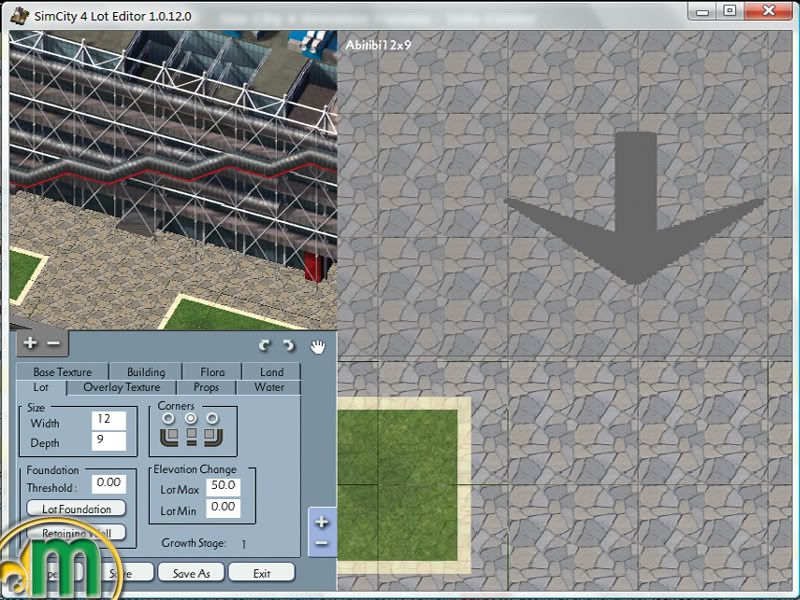This screenshot has width=800, height=600.
Task: Zoom out the 3D preview with minus
Action: (54, 343)
